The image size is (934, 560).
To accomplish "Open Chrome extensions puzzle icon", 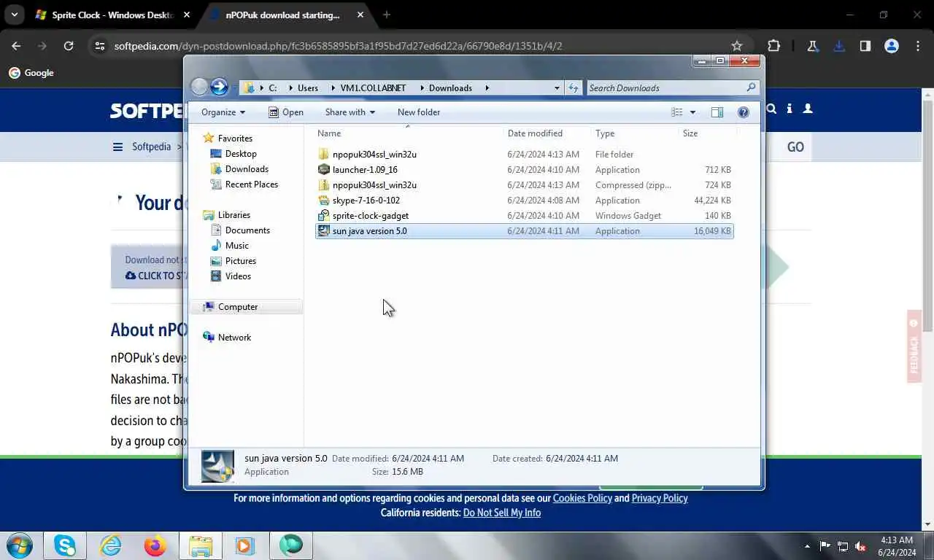I will (x=774, y=46).
